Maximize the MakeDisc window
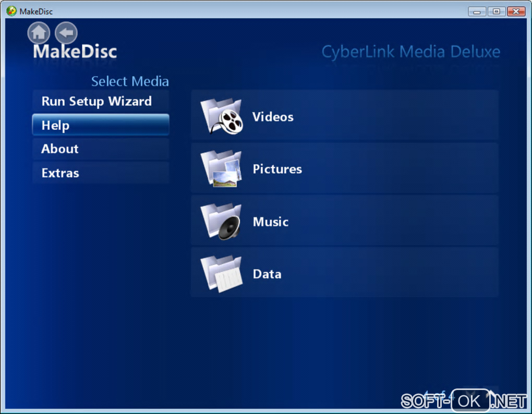The width and height of the screenshot is (532, 414). tap(497, 11)
